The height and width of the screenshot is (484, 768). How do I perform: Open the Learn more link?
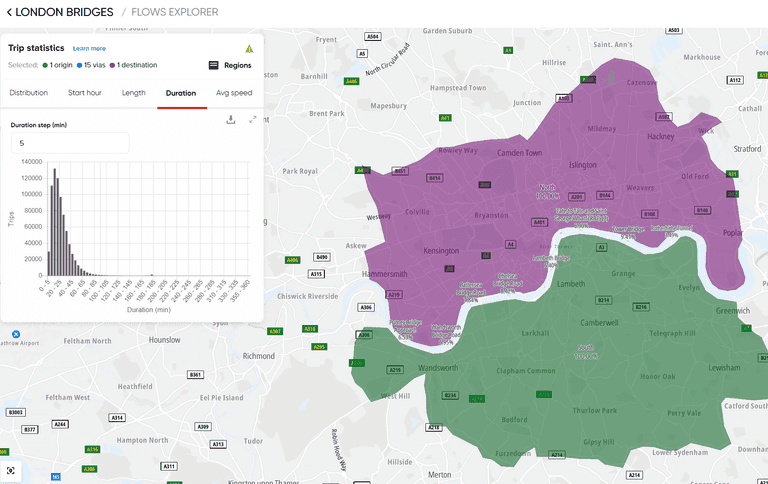89,48
